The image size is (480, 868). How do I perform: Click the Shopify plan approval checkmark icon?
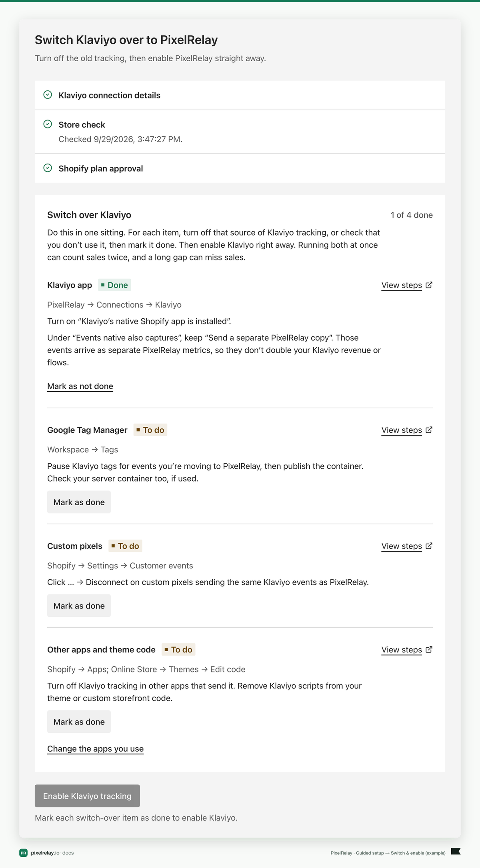pyautogui.click(x=48, y=168)
